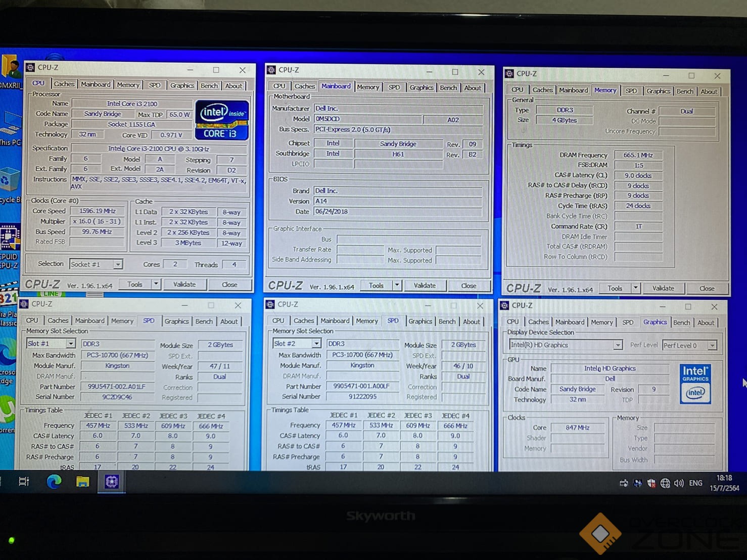Expand the Tools arrow in the DDR3 timings window
This screenshot has height=560, width=747.
pyautogui.click(x=636, y=288)
